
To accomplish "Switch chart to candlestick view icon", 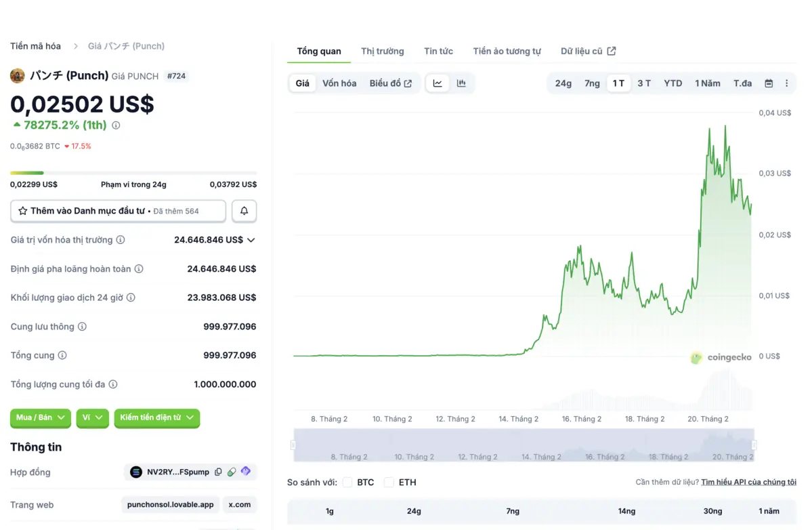I will [461, 83].
